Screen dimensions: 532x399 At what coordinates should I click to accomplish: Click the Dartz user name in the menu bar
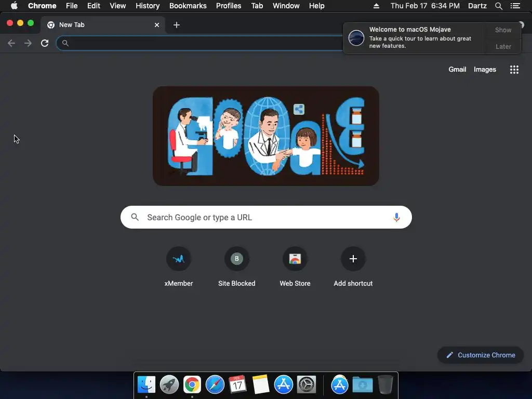coord(477,6)
